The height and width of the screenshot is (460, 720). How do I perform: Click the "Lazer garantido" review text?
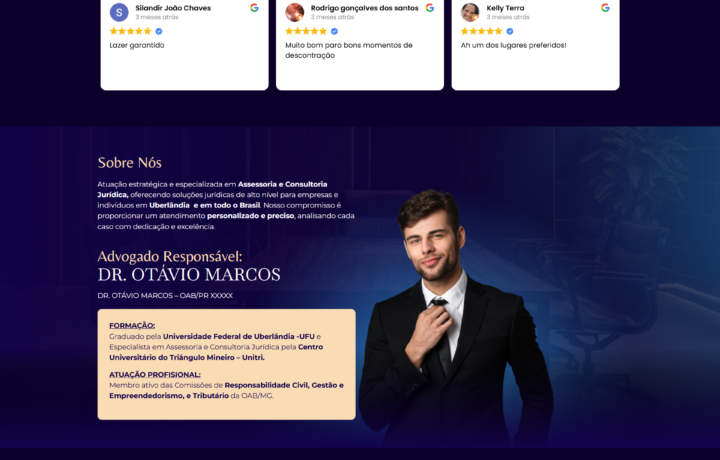pos(137,45)
